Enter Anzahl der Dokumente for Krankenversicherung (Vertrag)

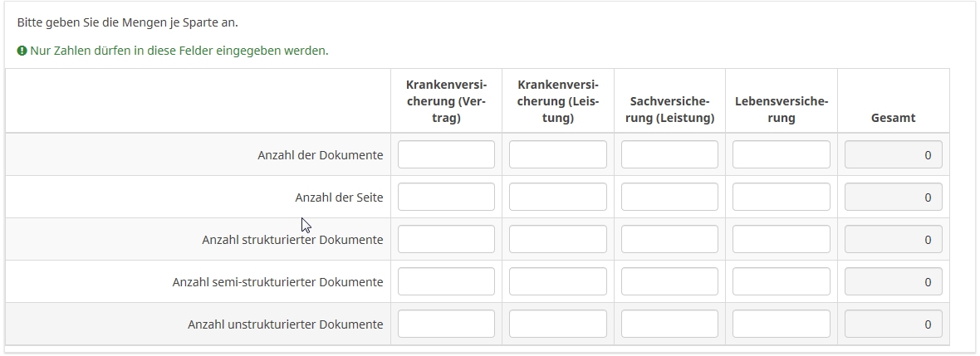(446, 154)
